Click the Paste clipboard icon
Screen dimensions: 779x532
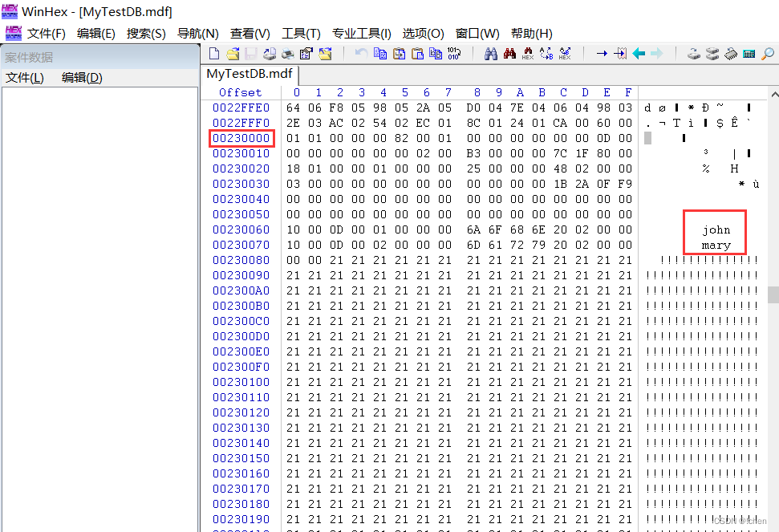(418, 54)
